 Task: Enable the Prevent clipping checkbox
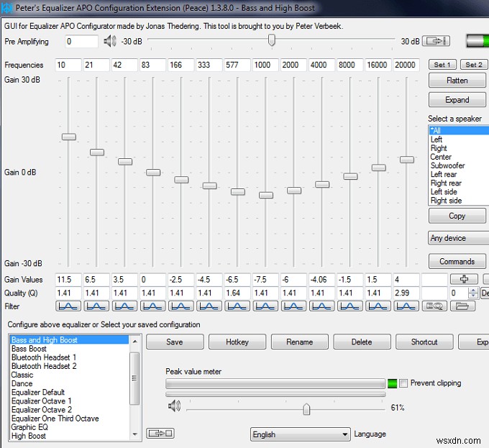click(403, 383)
